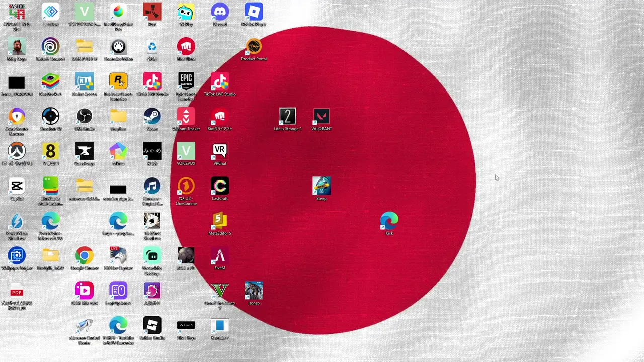Image resolution: width=644 pixels, height=362 pixels.
Task: Open the AIM 1 Keys icon
Action: coord(186,325)
